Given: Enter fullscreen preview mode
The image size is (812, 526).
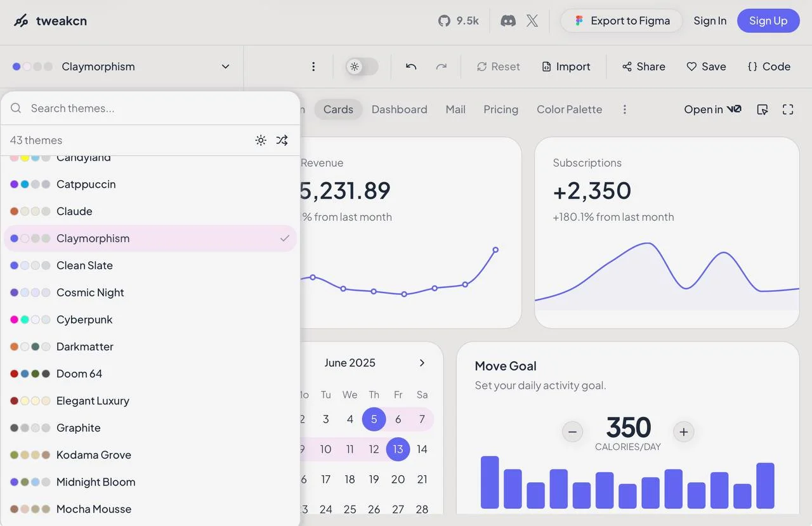Looking at the screenshot, I should [788, 110].
